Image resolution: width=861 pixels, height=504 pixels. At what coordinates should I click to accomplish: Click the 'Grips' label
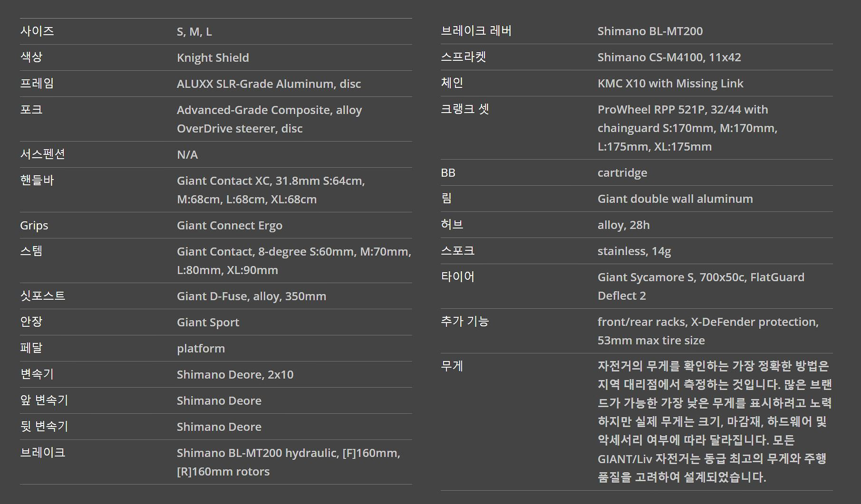(34, 226)
